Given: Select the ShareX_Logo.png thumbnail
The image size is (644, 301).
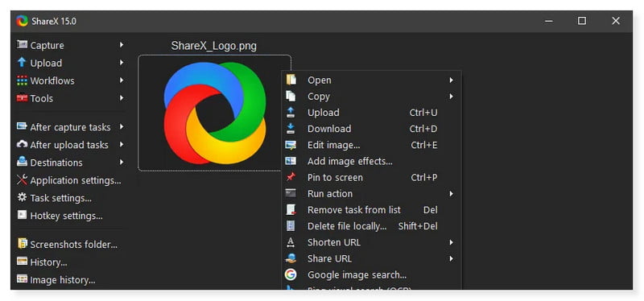Looking at the screenshot, I should point(214,113).
